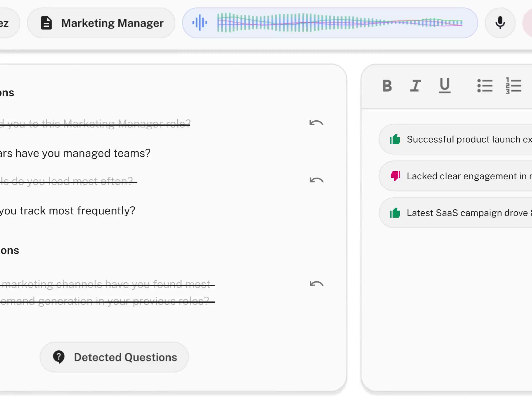Mark 'track most frequently' question as asked
The height and width of the screenshot is (399, 532).
pos(67,211)
